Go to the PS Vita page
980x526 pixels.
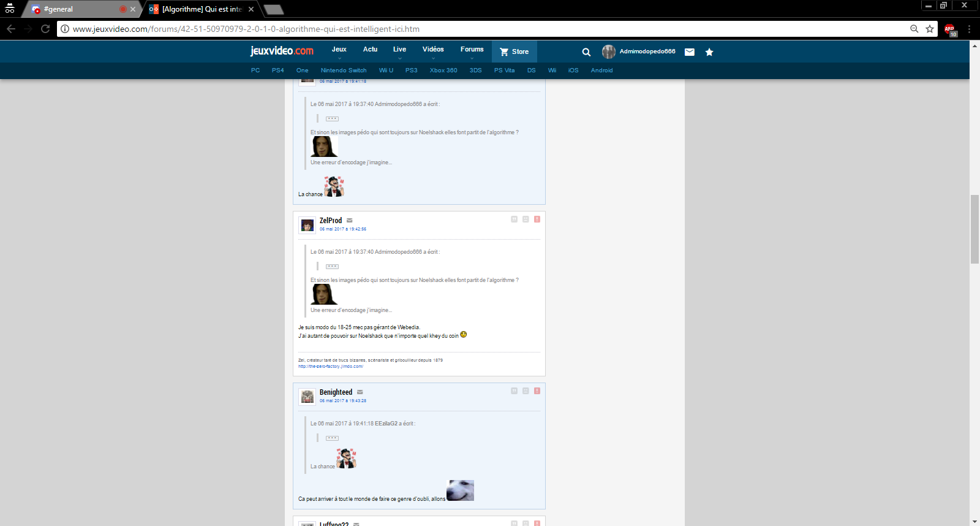coord(505,71)
